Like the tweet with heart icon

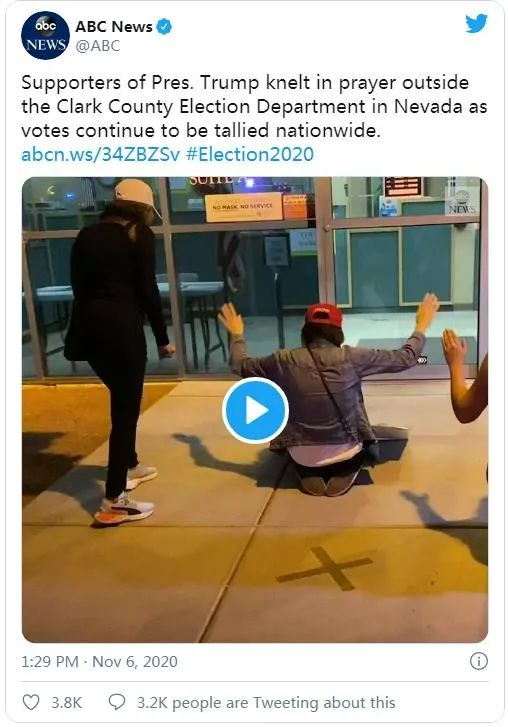point(31,702)
